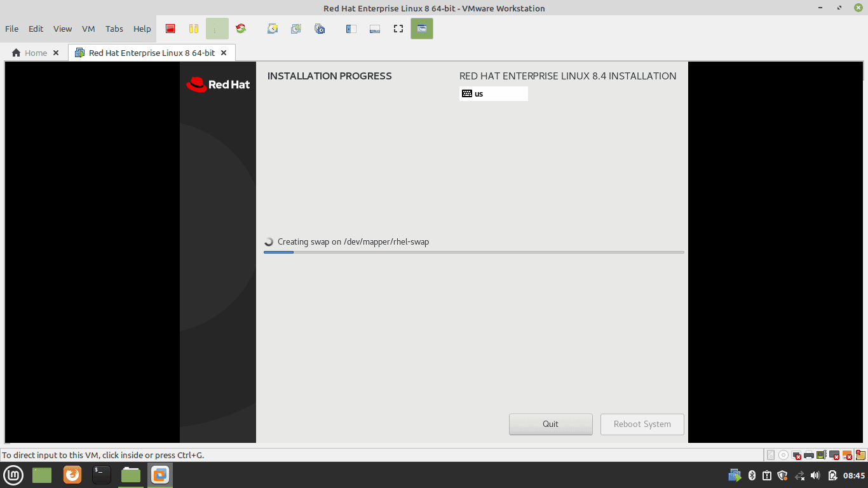Screen dimensions: 868x488
Task: Click the hard disk device status icon
Action: 771,455
